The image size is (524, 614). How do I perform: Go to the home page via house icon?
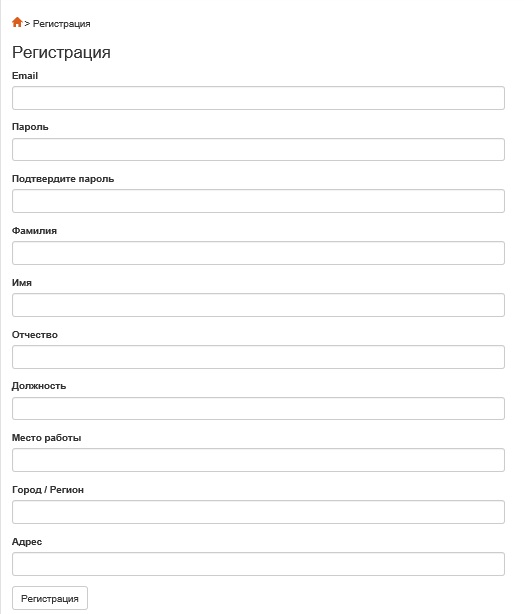coord(17,22)
